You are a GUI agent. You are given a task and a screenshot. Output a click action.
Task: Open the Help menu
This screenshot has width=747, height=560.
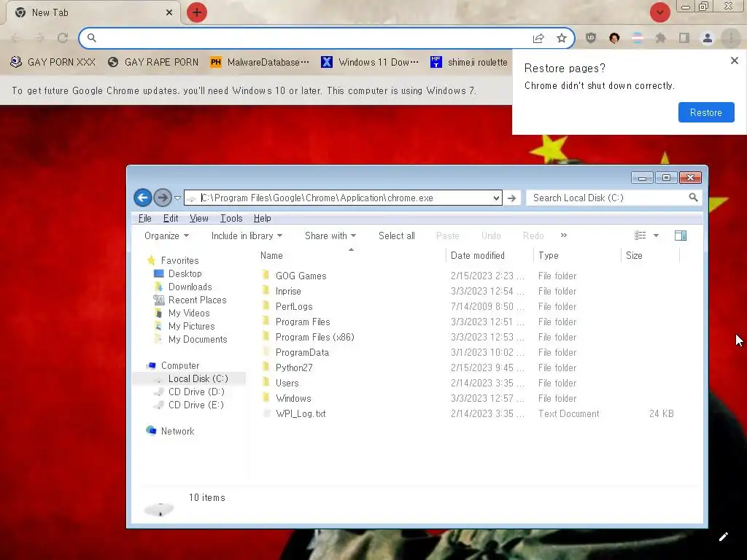tap(262, 218)
